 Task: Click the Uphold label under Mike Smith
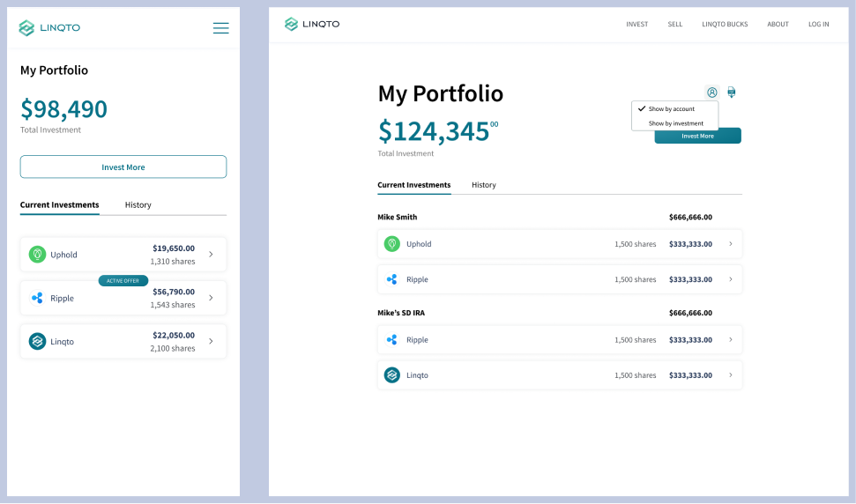(419, 244)
